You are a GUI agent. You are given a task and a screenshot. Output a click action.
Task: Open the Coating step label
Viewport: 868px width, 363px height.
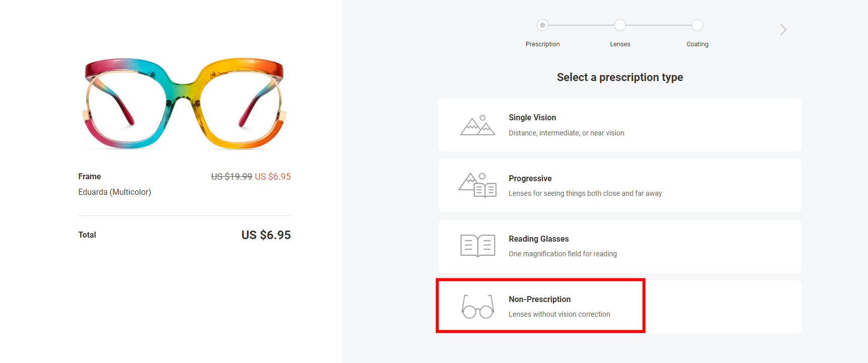(697, 44)
